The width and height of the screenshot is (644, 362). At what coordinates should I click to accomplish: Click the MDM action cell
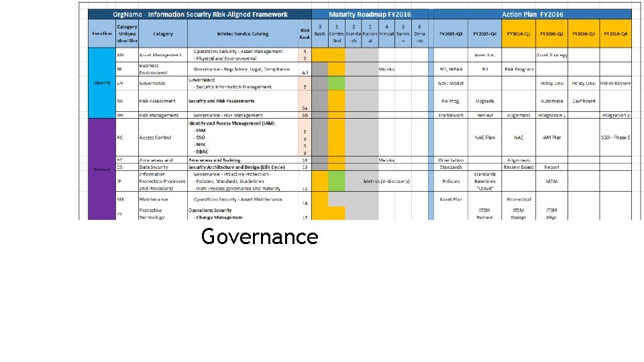(x=552, y=182)
